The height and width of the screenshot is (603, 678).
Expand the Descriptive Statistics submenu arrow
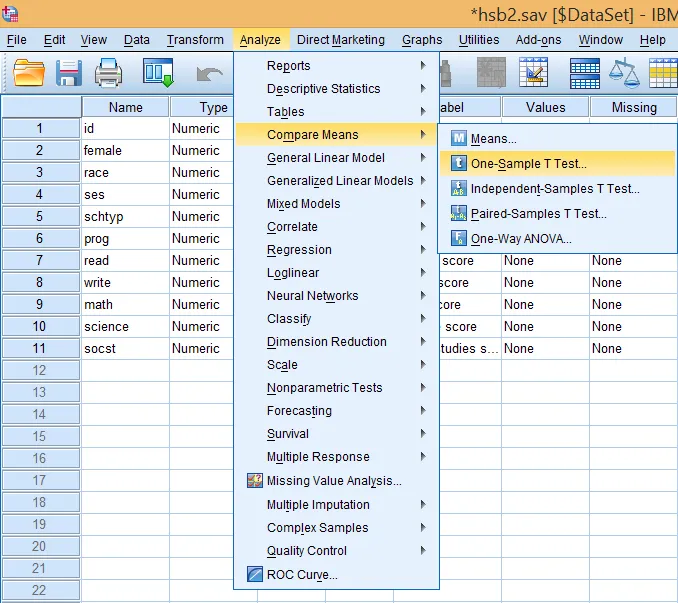(x=423, y=88)
